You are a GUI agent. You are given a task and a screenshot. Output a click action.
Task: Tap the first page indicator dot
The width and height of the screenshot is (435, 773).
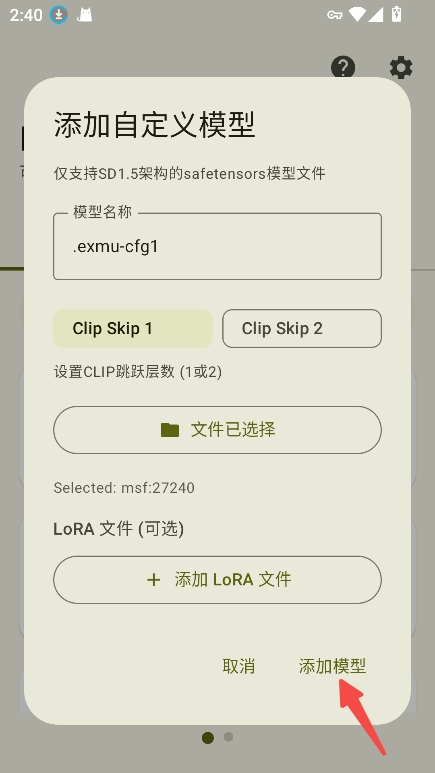coord(208,738)
